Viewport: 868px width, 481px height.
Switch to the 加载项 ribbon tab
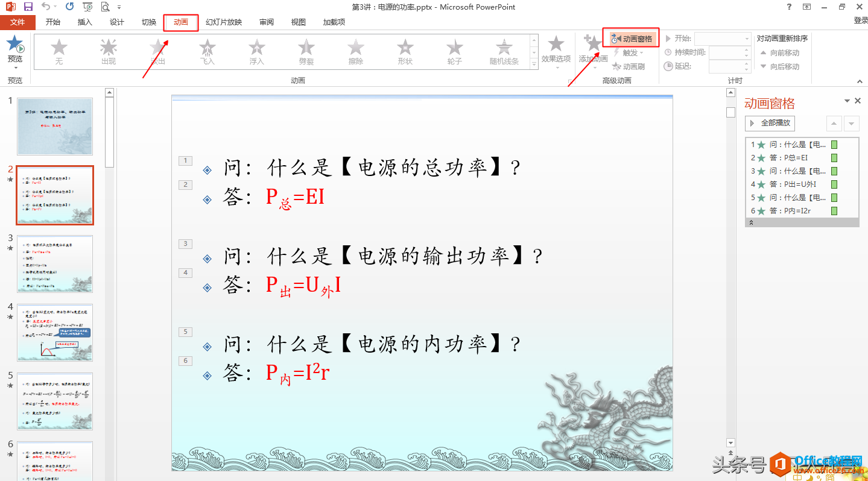[x=334, y=22]
